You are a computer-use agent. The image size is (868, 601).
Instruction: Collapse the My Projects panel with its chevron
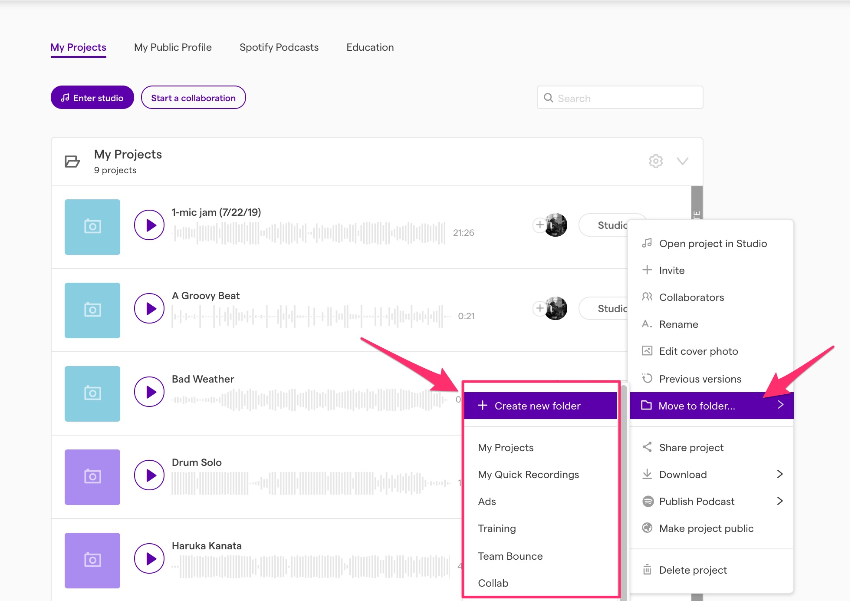682,161
